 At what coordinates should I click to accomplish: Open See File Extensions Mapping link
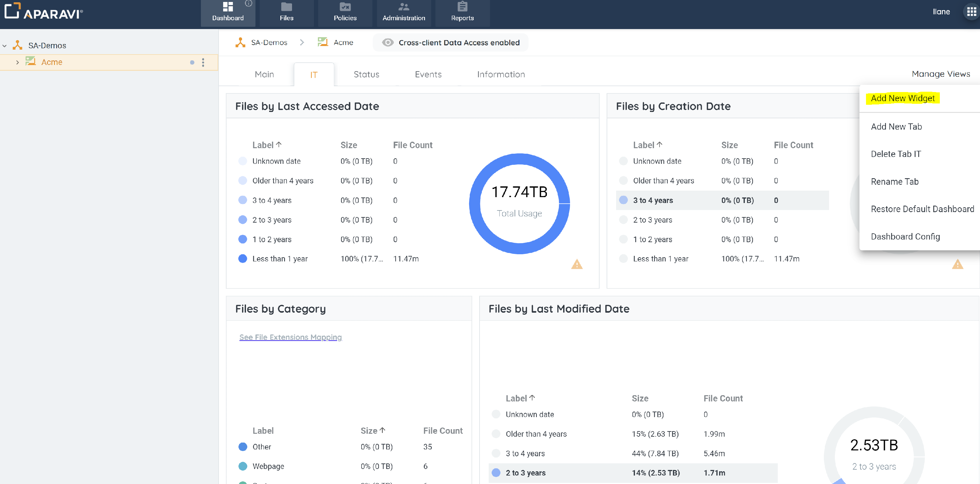(290, 337)
